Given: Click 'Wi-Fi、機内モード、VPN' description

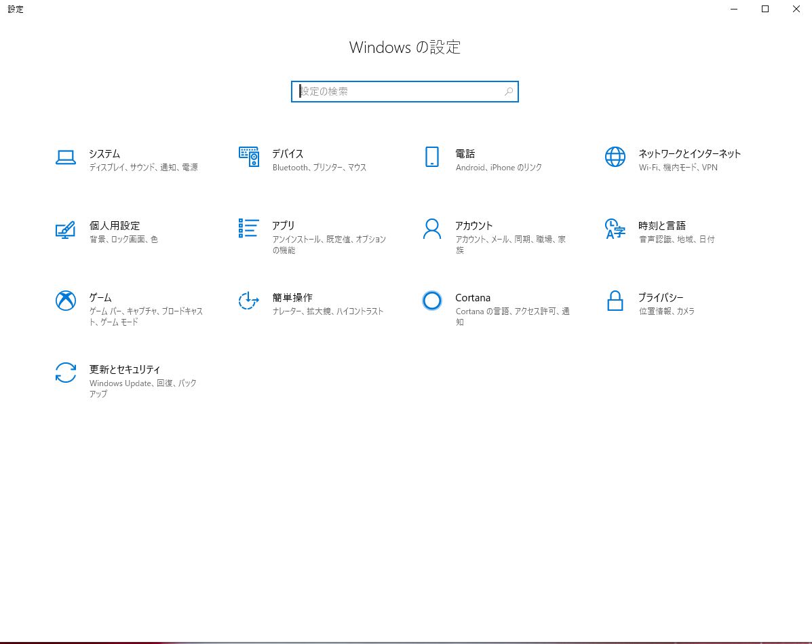Looking at the screenshot, I should (678, 168).
